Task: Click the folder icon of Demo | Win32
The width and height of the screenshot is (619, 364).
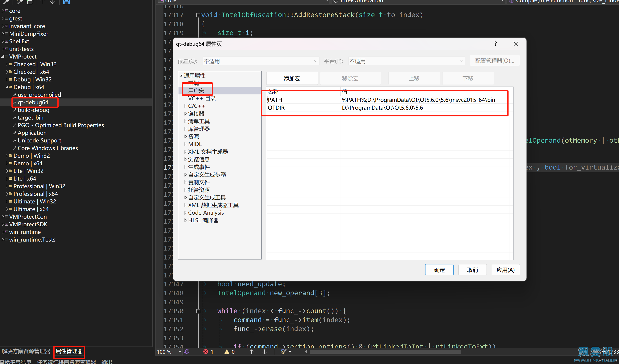Action: click(x=11, y=156)
